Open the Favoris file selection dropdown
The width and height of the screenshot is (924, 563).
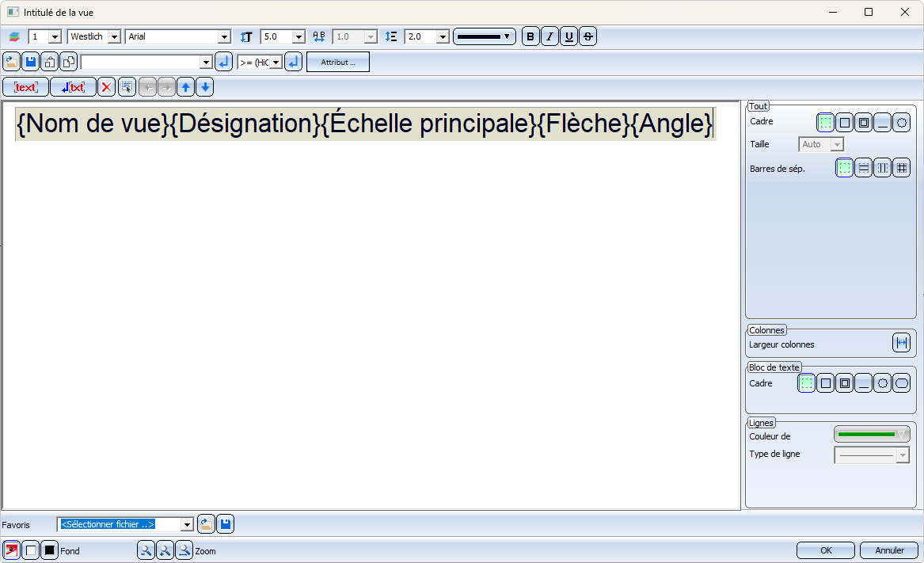[x=187, y=524]
